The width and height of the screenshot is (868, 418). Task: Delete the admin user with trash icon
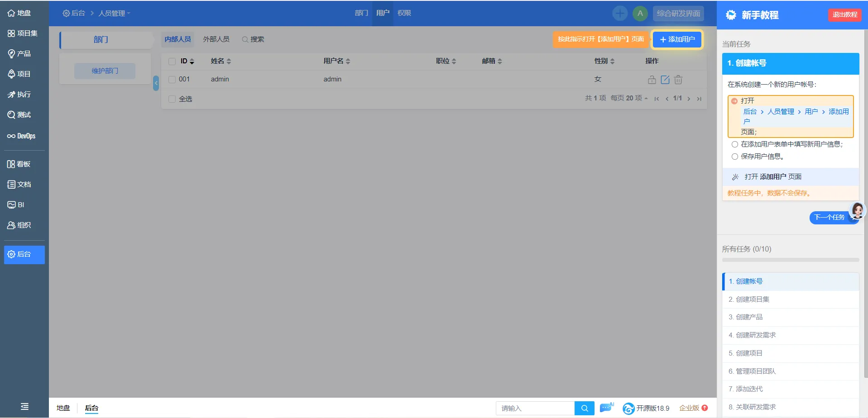(x=678, y=80)
